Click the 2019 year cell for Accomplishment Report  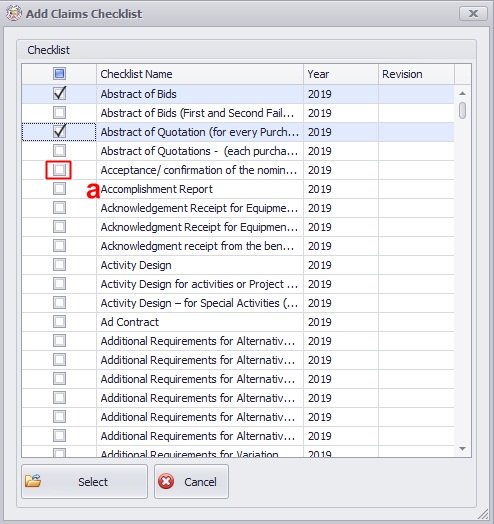pos(341,189)
